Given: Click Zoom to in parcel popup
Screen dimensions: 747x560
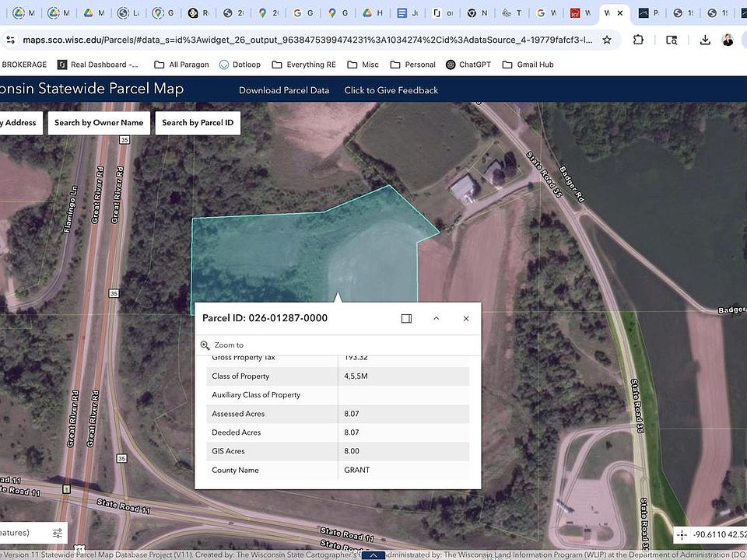Looking at the screenshot, I should 223,345.
